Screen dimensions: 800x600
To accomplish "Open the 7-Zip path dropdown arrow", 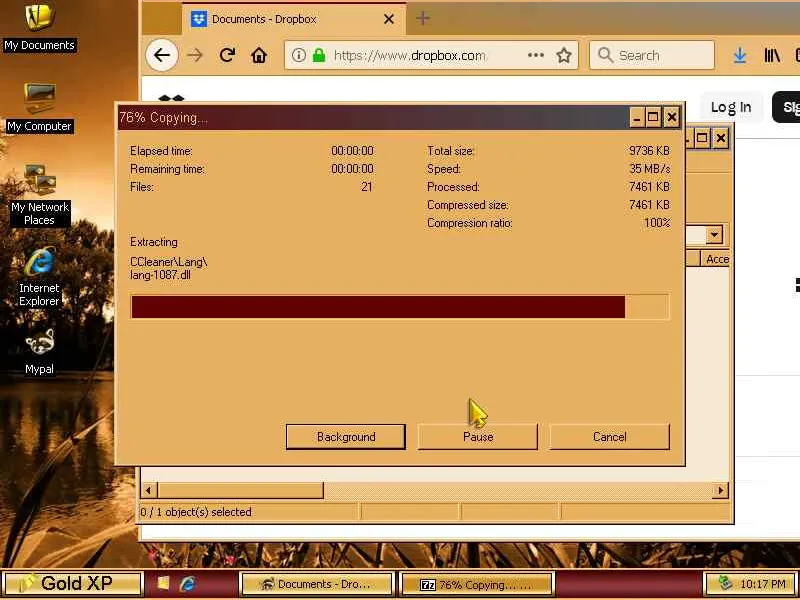I will click(714, 235).
